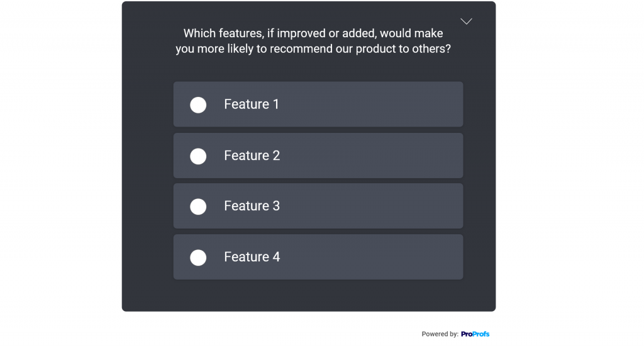Choose Feature 1 via its option row's empty area
This screenshot has width=644, height=347.
coord(370,104)
